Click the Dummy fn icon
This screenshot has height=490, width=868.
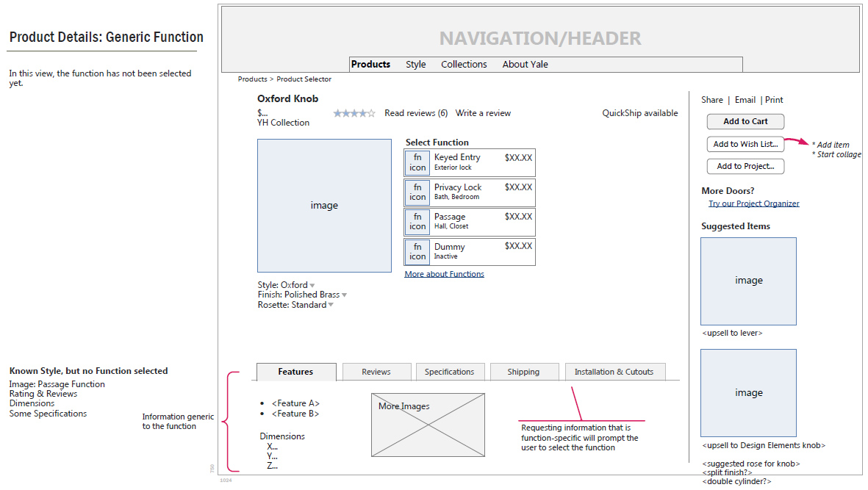pos(417,252)
